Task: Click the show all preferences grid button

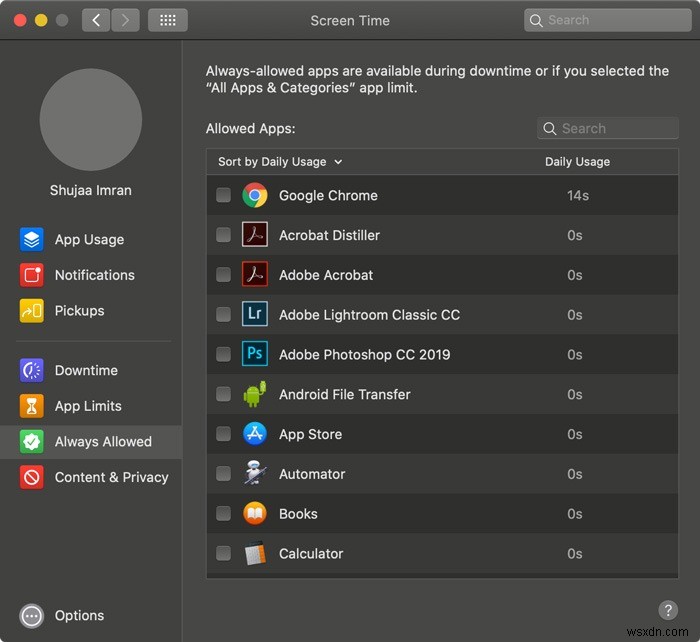Action: (167, 20)
